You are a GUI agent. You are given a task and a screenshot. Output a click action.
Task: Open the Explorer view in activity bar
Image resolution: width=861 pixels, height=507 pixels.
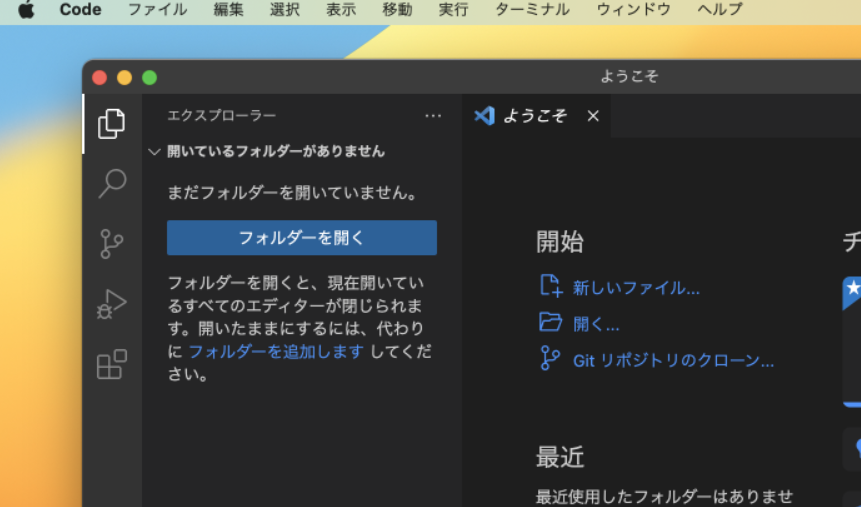(x=111, y=124)
